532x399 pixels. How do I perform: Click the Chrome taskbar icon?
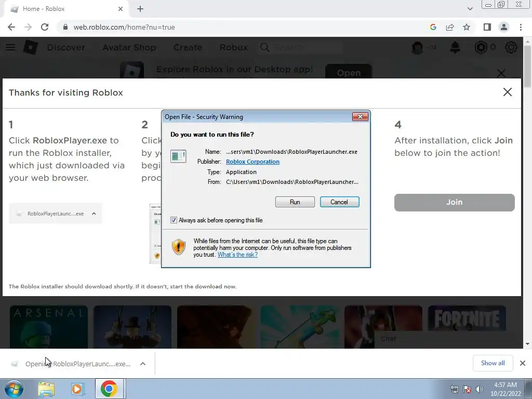pos(109,389)
